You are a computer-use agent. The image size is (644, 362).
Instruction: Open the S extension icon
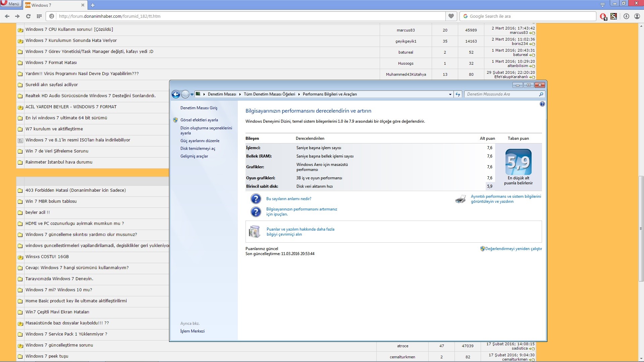click(x=614, y=16)
